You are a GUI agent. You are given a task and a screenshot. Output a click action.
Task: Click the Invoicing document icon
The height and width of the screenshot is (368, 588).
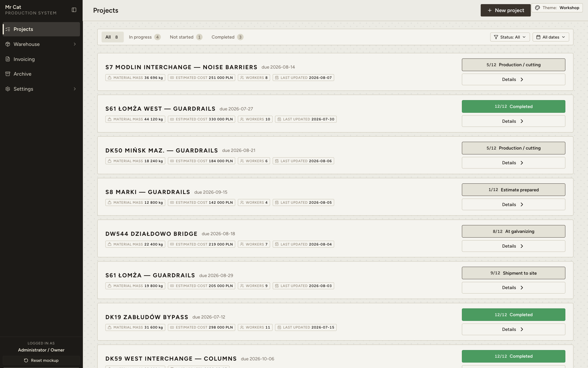click(8, 59)
